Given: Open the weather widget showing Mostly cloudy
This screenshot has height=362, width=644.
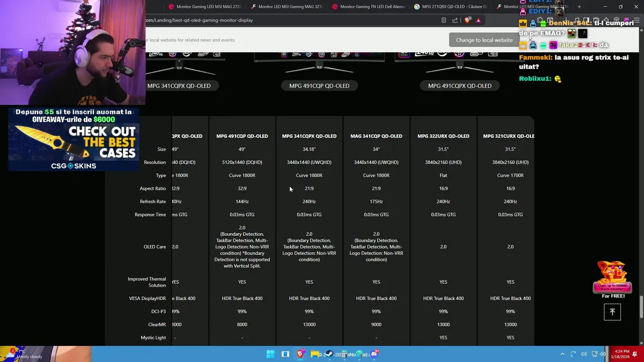Looking at the screenshot, I should pos(25,354).
